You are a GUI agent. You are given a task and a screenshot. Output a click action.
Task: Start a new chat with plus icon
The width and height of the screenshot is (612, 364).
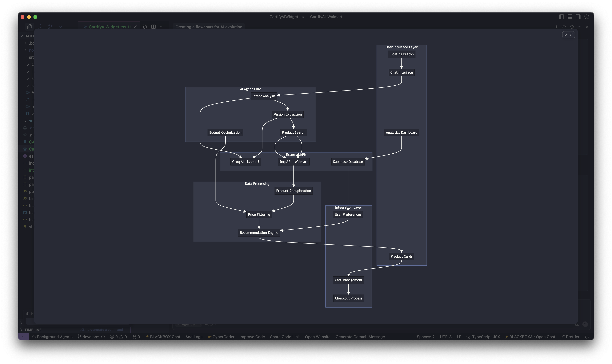pyautogui.click(x=556, y=27)
